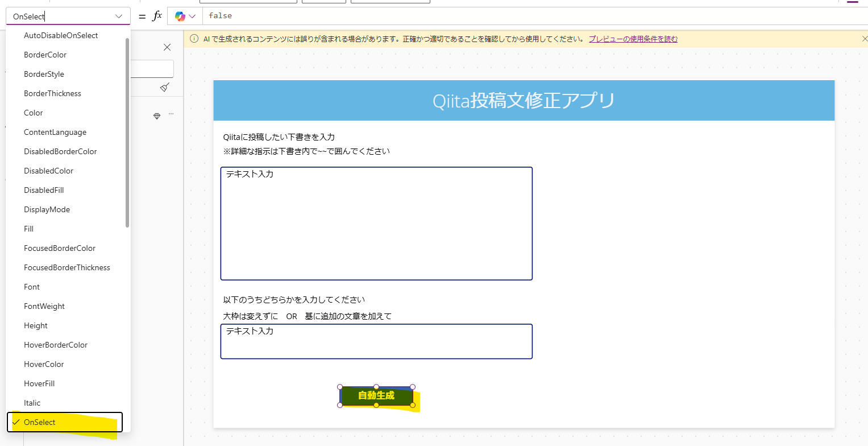The width and height of the screenshot is (868, 446).
Task: Click the label 以下のうちどちらかを入力してください
Action: pyautogui.click(x=294, y=300)
